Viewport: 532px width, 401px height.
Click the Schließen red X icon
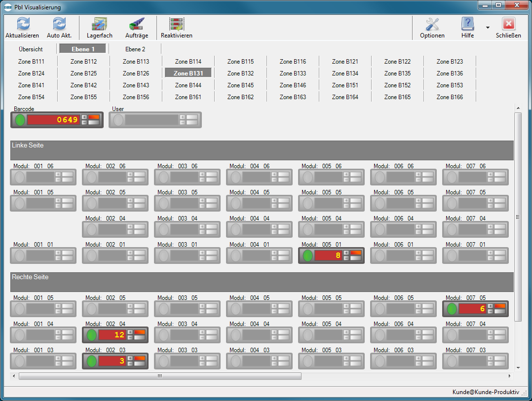coord(508,24)
